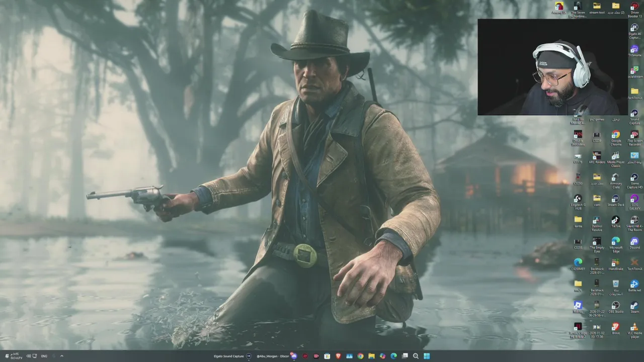
Task: Launch Armoury Crate desktop shortcut
Action: click(x=615, y=181)
